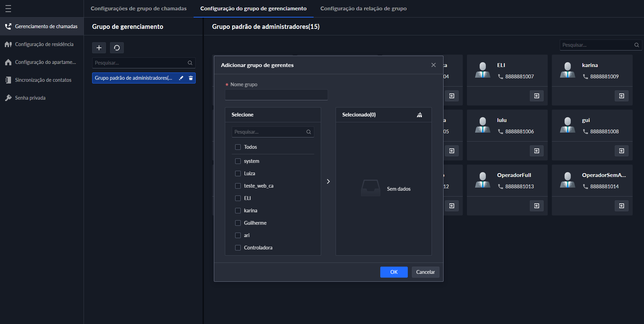Select the Guilherme checkbox

[x=238, y=223]
